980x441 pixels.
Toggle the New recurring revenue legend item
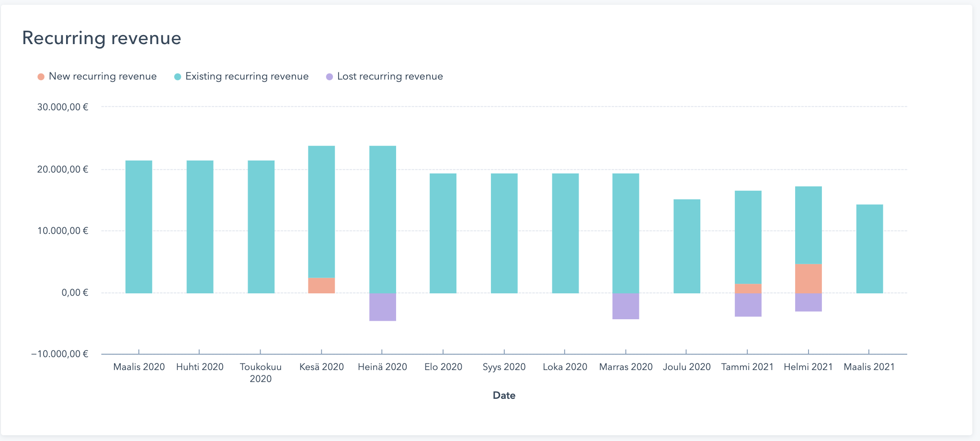point(103,76)
